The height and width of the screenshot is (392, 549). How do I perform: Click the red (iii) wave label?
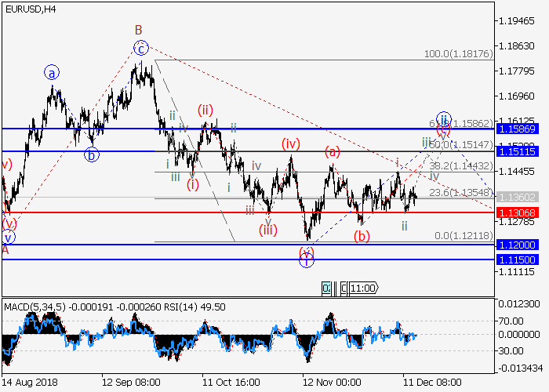coord(268,229)
